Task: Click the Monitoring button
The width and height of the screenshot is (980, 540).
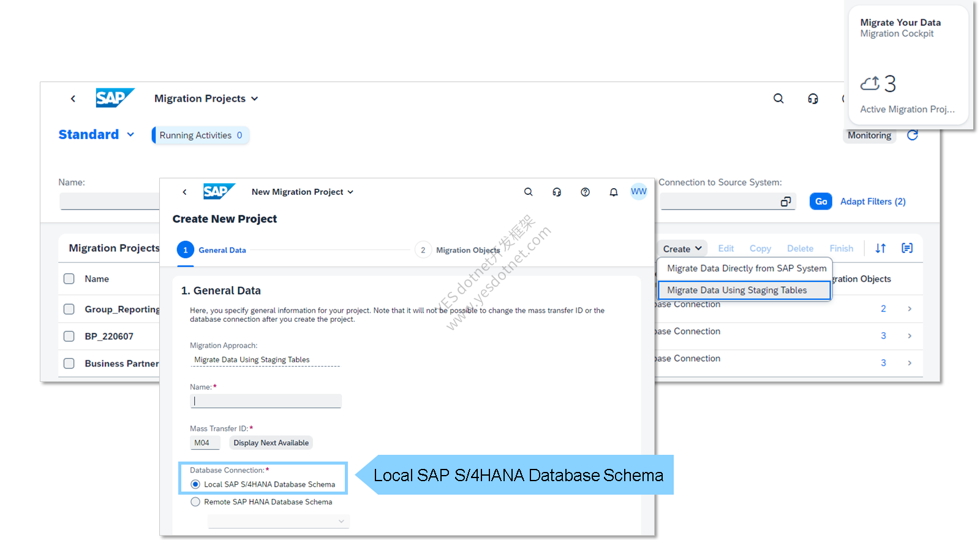Action: (x=869, y=135)
